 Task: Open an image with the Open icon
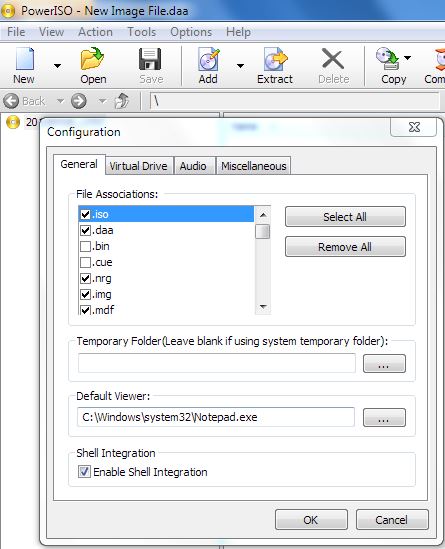point(92,59)
